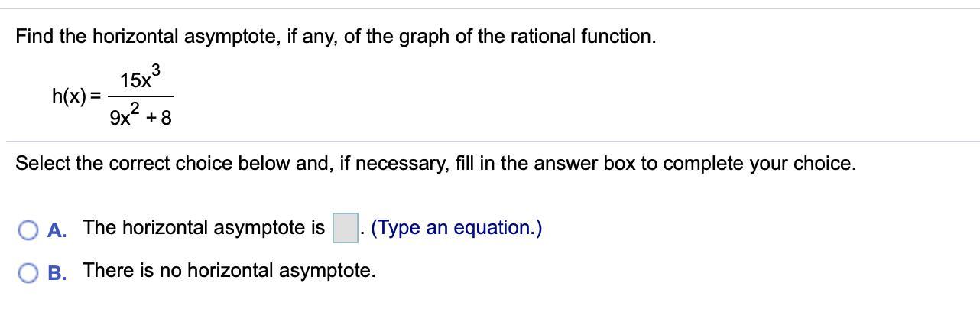Select radio button for choice B

28,272
